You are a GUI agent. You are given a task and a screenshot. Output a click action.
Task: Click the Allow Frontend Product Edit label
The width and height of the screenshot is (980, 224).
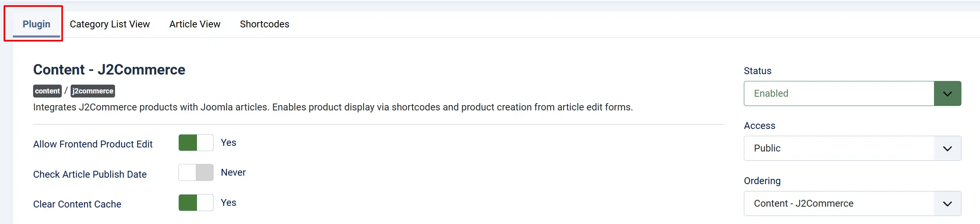93,144
